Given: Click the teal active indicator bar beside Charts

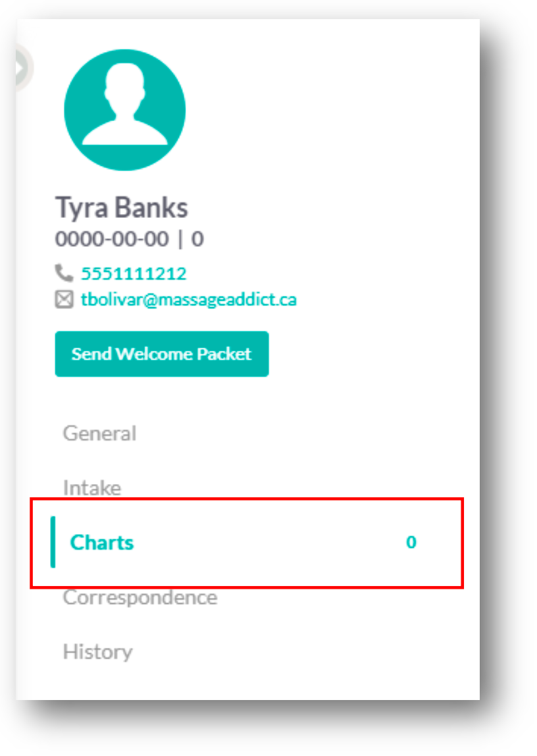Looking at the screenshot, I should 53,542.
